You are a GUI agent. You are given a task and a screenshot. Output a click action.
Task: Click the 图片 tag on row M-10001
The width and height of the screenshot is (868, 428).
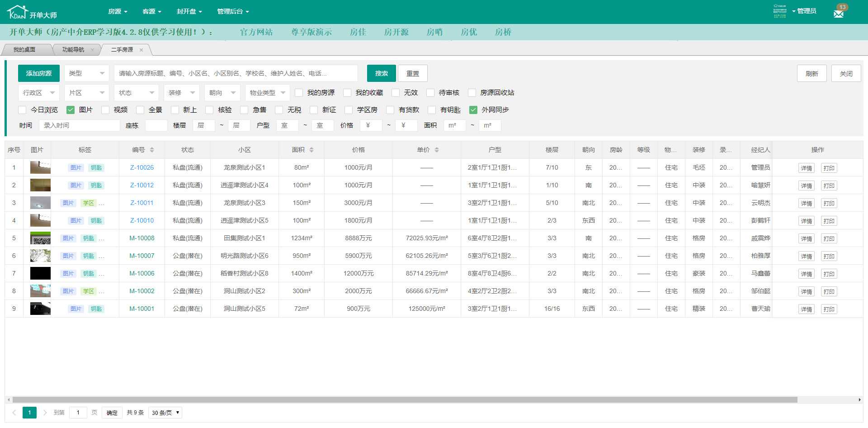75,309
